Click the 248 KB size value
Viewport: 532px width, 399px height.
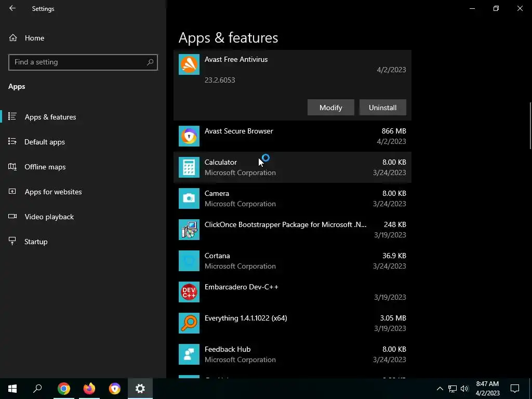(395, 224)
